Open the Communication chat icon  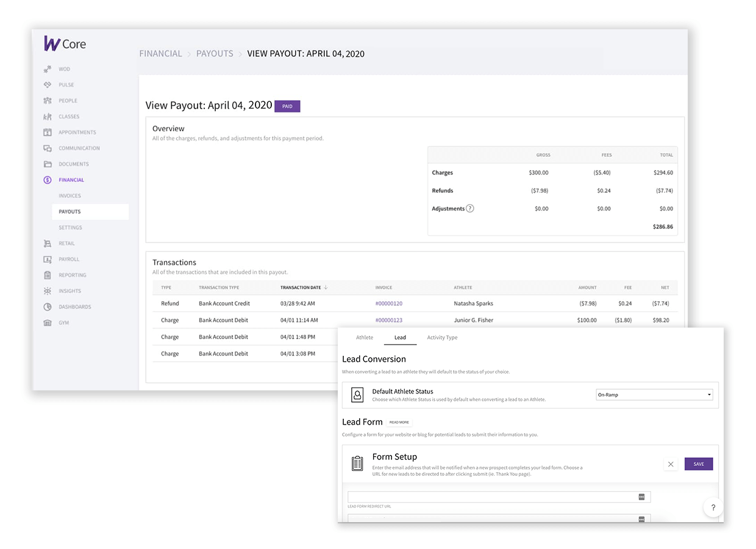click(48, 148)
